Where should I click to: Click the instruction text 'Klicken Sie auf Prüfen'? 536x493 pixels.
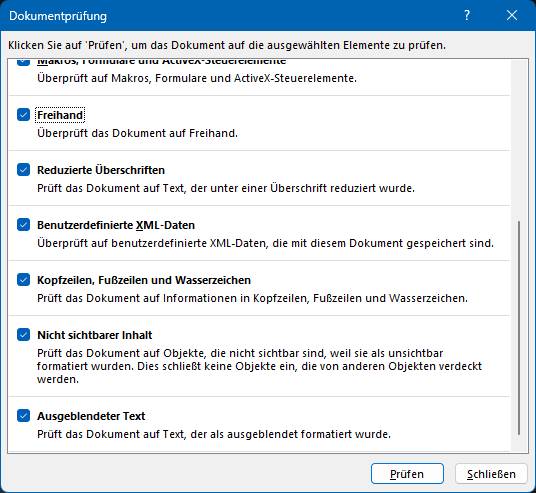pyautogui.click(x=227, y=45)
